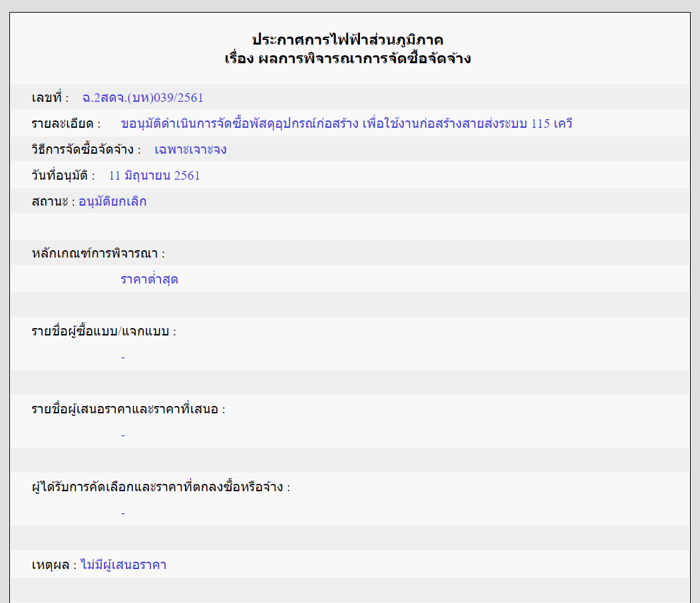Click the dash under 'ผู้ได้รับการคัดเลือก' heading
Screen dimensions: 700x603
coord(123,512)
